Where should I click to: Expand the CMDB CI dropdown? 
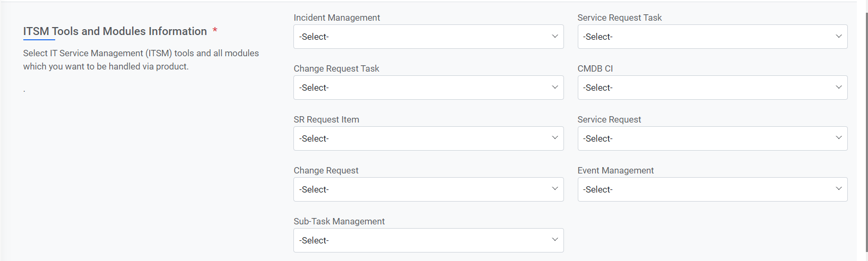712,88
